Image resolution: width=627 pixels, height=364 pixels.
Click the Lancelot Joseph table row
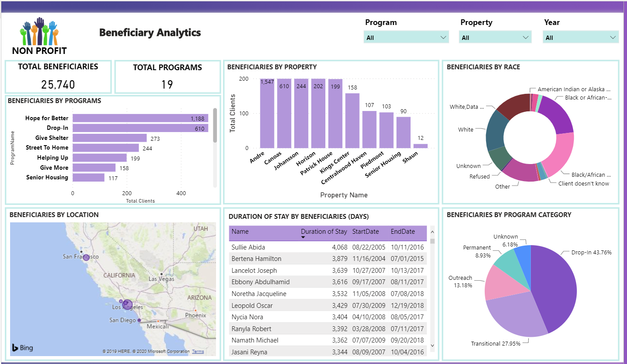coord(329,270)
